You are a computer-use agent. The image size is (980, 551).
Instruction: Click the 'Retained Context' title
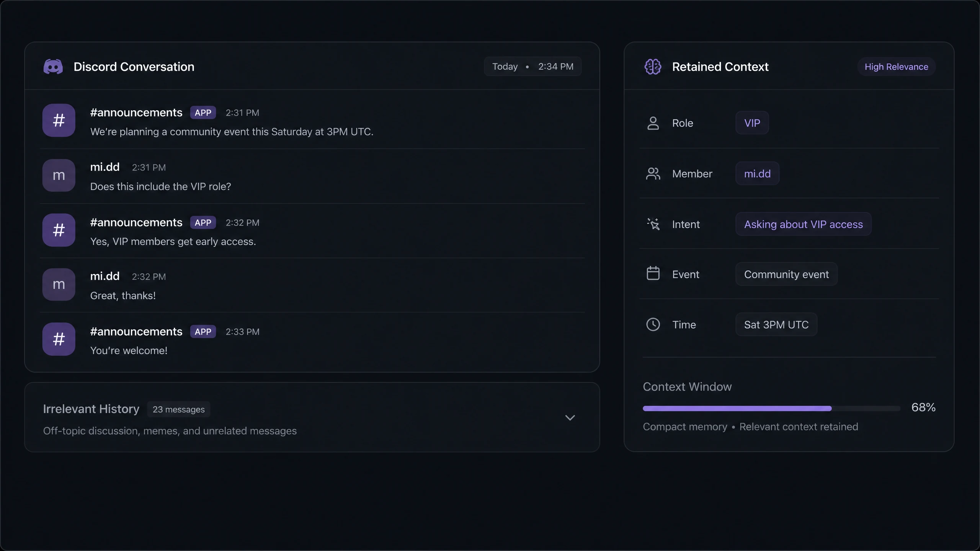(x=720, y=67)
